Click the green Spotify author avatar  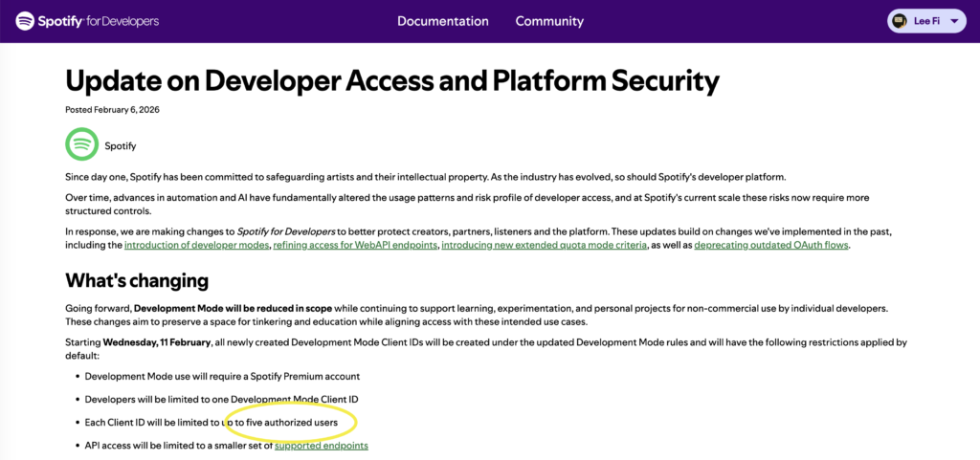82,144
